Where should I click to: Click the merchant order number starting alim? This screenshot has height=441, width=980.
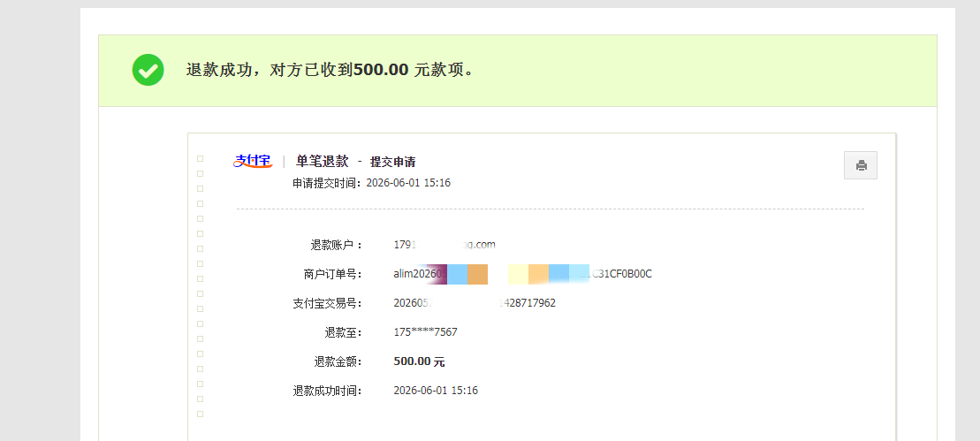[x=522, y=274]
